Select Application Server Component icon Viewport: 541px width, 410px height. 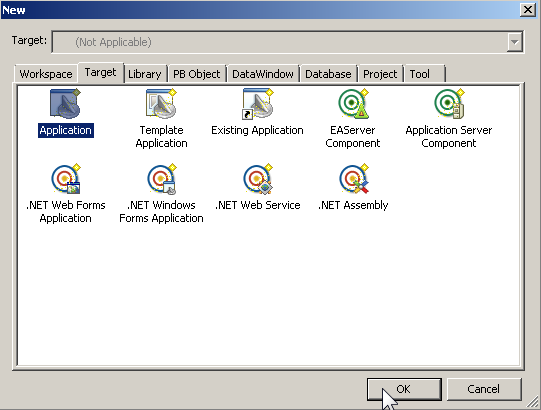(x=449, y=104)
